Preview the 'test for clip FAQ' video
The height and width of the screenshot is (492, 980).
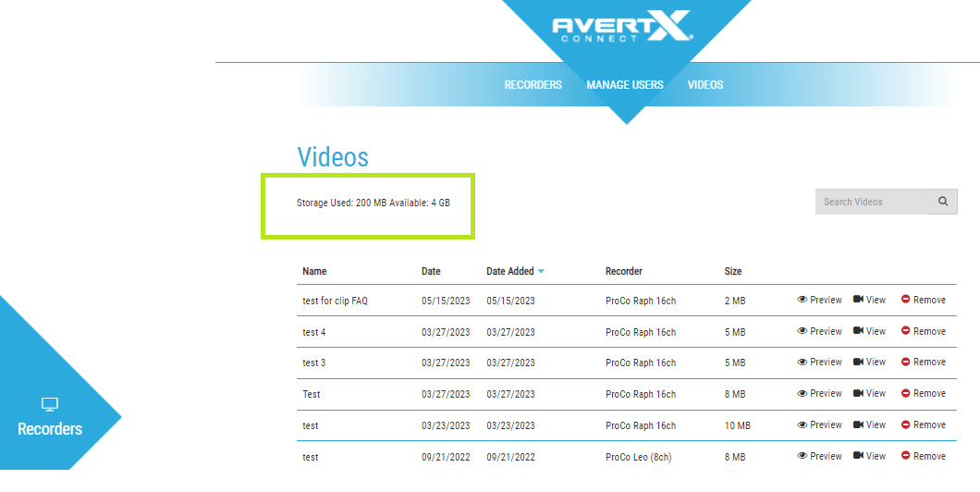819,300
